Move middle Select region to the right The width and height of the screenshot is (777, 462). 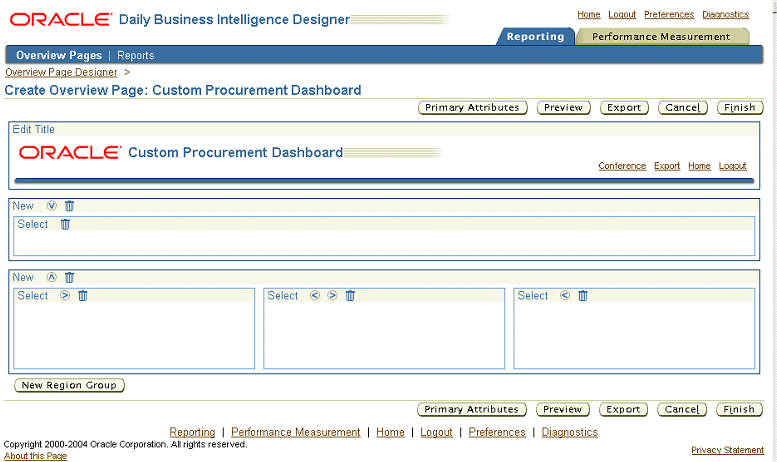tap(333, 295)
